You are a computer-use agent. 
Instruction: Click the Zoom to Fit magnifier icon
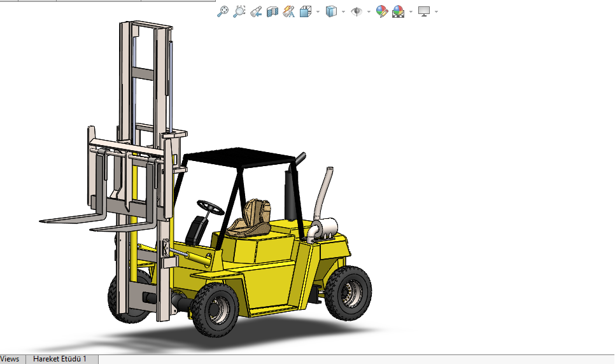[x=223, y=11]
